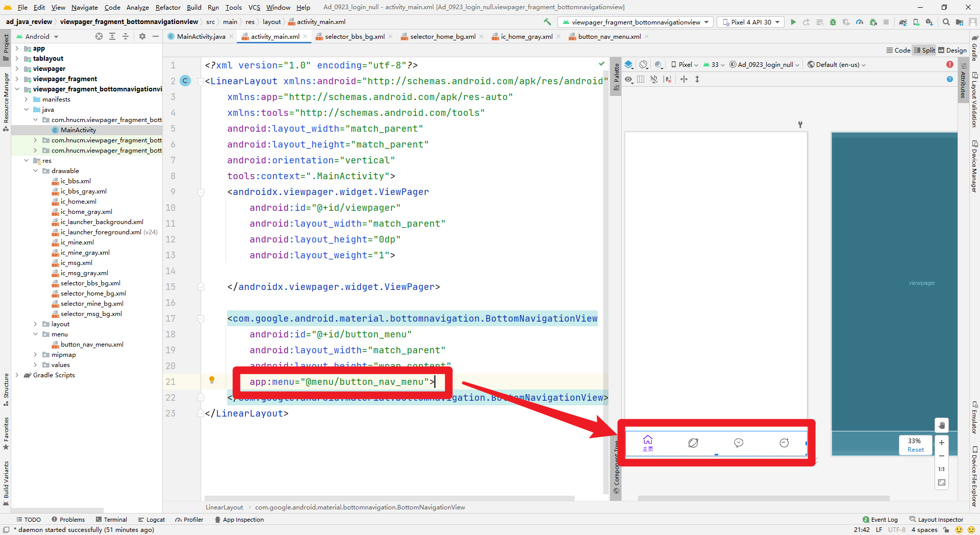Open the run configuration dropdown
Viewport: 980px width, 535px height.
pyautogui.click(x=635, y=22)
